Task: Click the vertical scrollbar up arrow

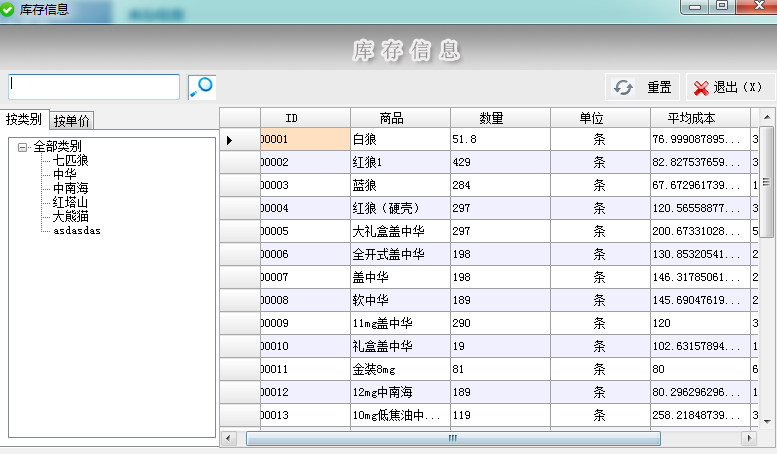Action: 768,118
